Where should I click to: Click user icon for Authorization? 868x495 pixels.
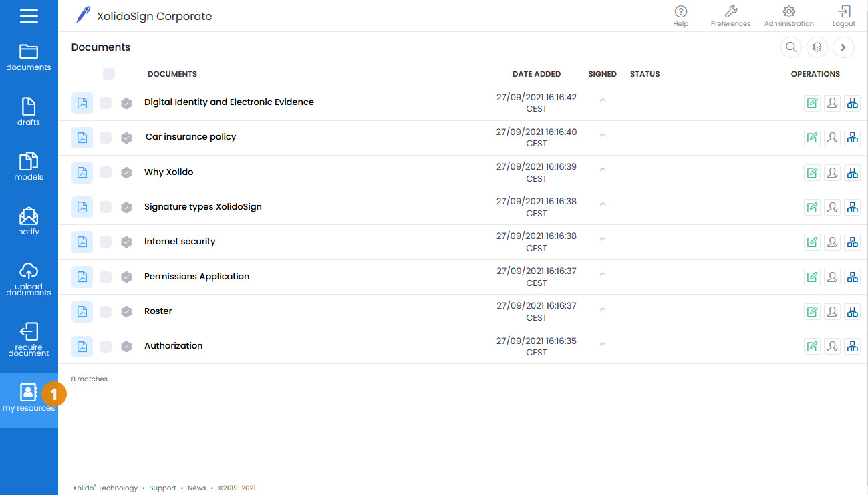[832, 346]
